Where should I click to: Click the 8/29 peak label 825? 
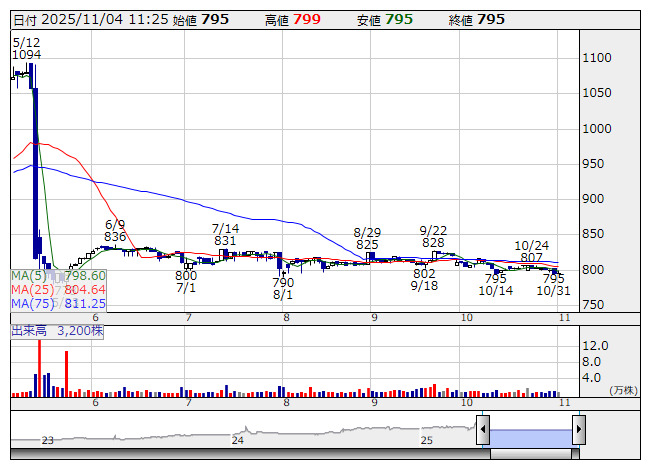(x=367, y=244)
